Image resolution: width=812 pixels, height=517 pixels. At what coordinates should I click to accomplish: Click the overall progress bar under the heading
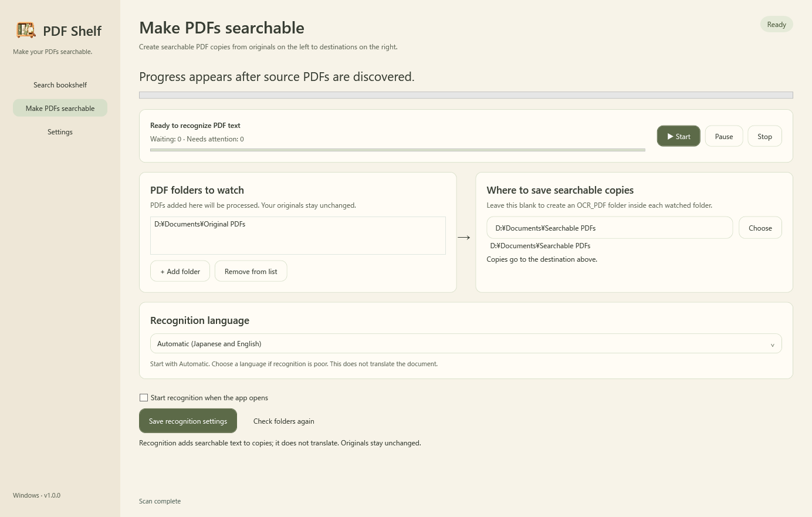466,95
